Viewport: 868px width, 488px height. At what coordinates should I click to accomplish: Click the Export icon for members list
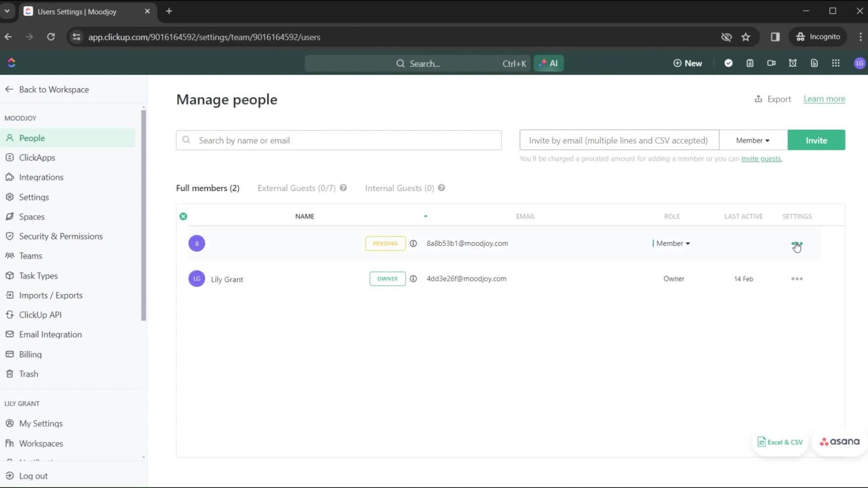(x=759, y=99)
